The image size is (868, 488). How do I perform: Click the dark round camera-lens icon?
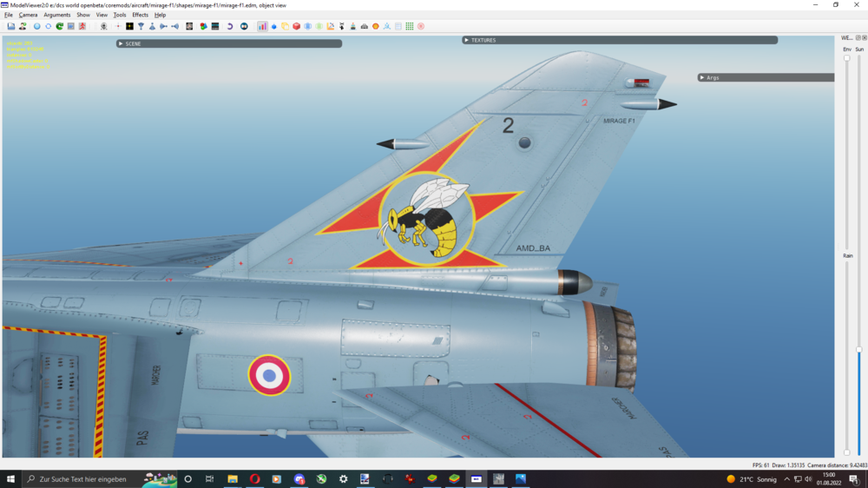coord(244,26)
